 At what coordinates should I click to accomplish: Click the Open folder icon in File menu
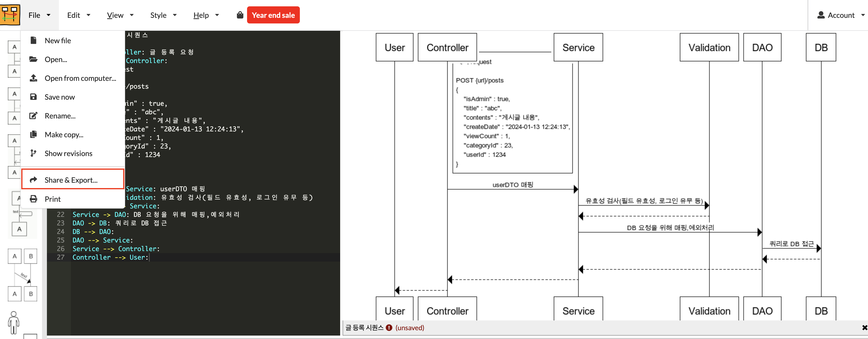(33, 59)
